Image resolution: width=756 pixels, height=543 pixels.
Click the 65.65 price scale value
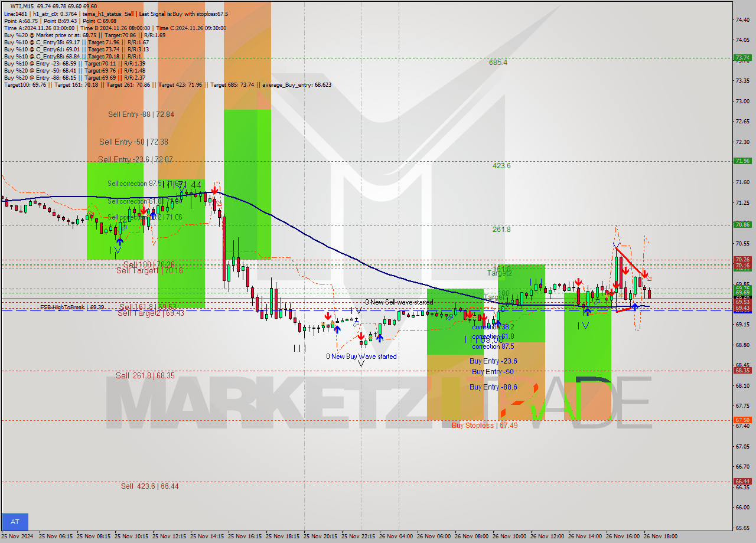tap(742, 528)
